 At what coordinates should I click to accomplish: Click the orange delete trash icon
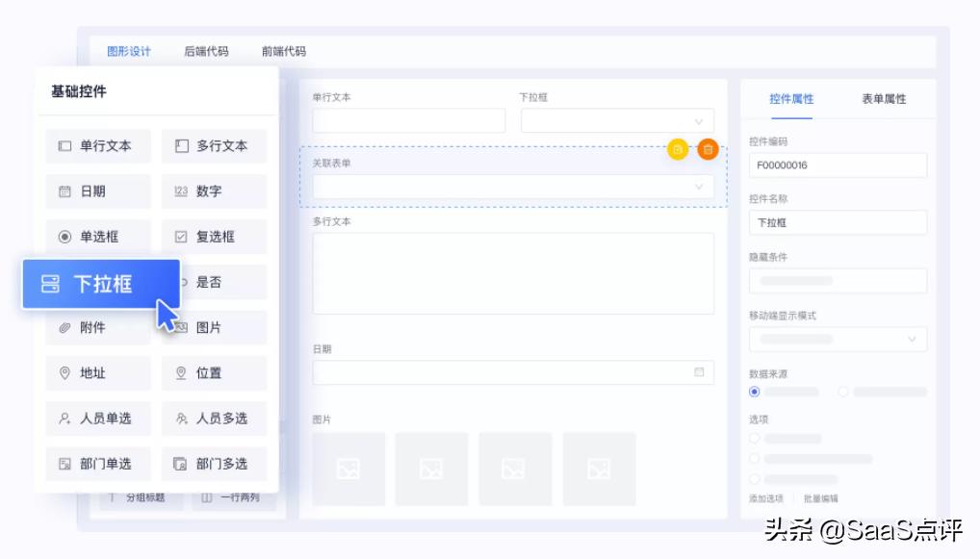pos(708,149)
